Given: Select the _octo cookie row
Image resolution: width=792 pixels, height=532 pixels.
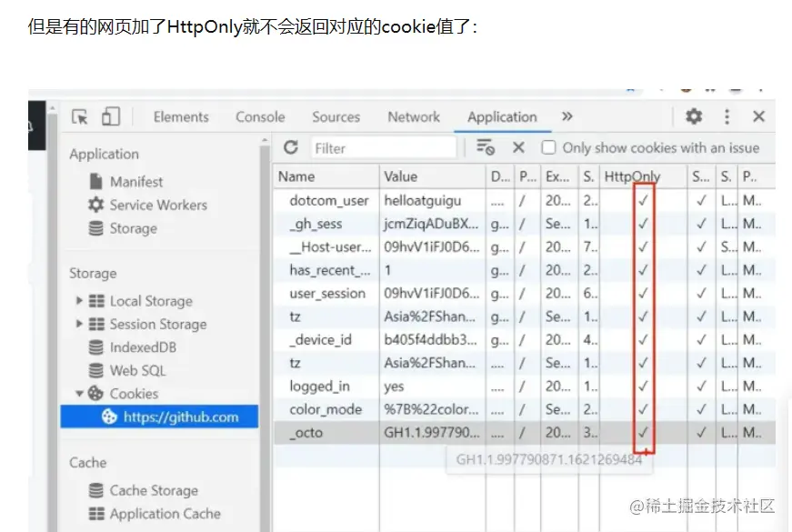Looking at the screenshot, I should pyautogui.click(x=525, y=433).
